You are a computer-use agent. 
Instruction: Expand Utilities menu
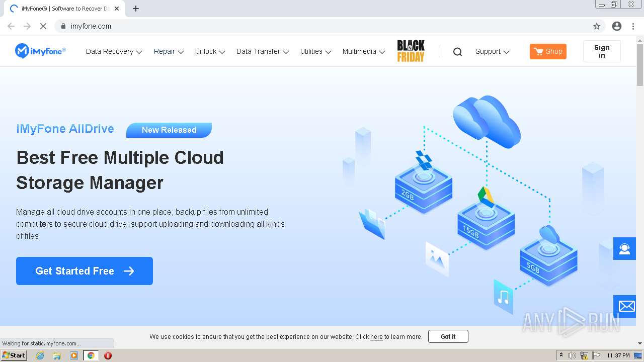click(x=316, y=51)
